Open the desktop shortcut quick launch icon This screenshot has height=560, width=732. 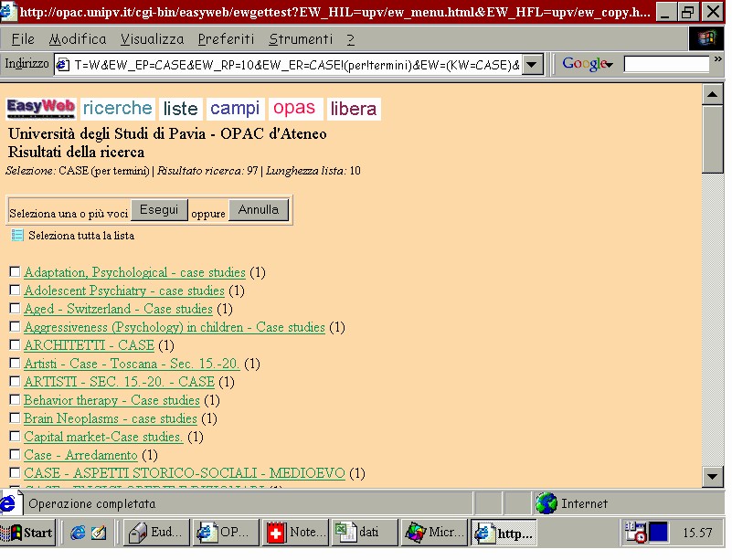99,533
